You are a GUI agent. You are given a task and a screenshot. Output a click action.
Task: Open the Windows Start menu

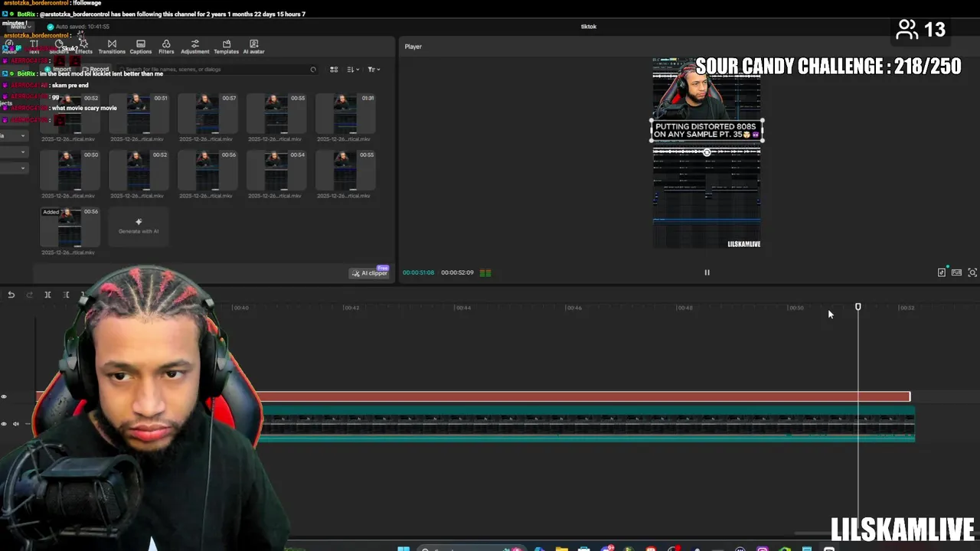[403, 548]
